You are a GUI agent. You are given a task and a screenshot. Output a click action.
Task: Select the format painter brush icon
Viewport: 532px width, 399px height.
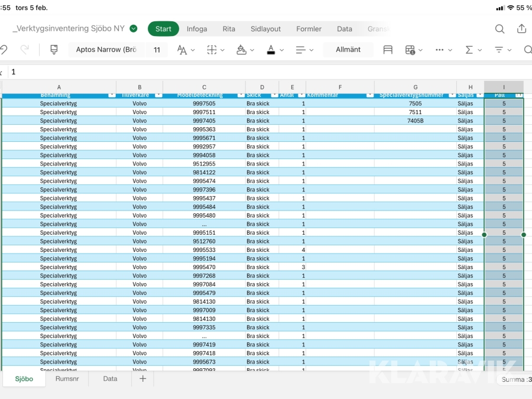[54, 50]
